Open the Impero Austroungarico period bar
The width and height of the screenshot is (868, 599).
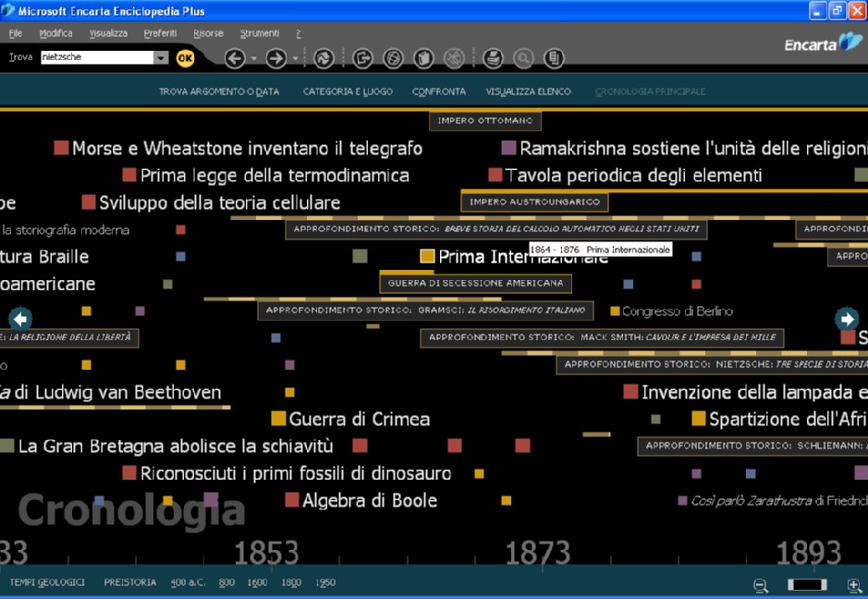click(x=534, y=202)
